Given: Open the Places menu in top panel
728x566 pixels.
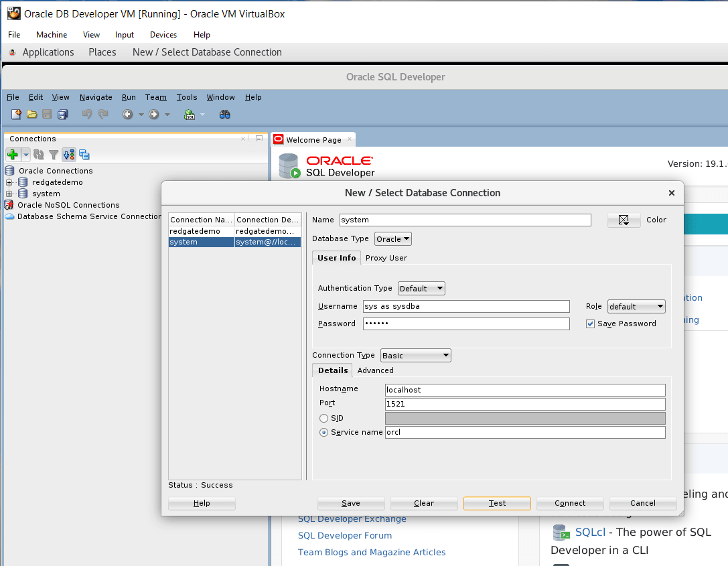Looking at the screenshot, I should (102, 52).
